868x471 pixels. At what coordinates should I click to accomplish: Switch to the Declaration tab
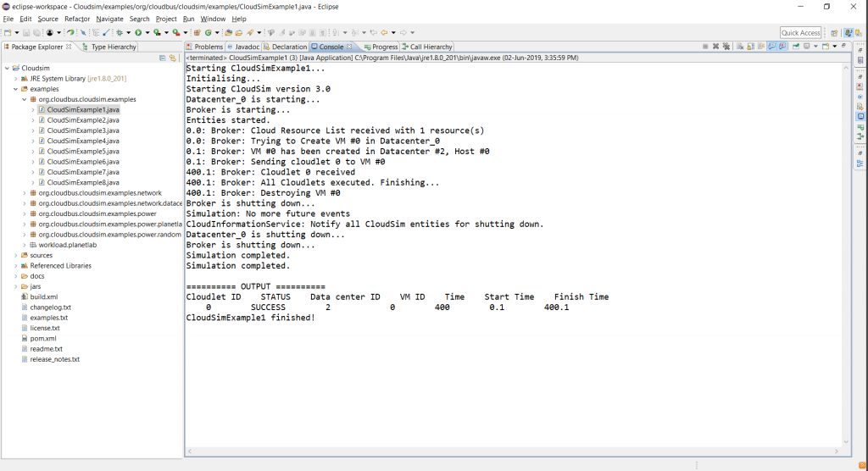(x=285, y=47)
